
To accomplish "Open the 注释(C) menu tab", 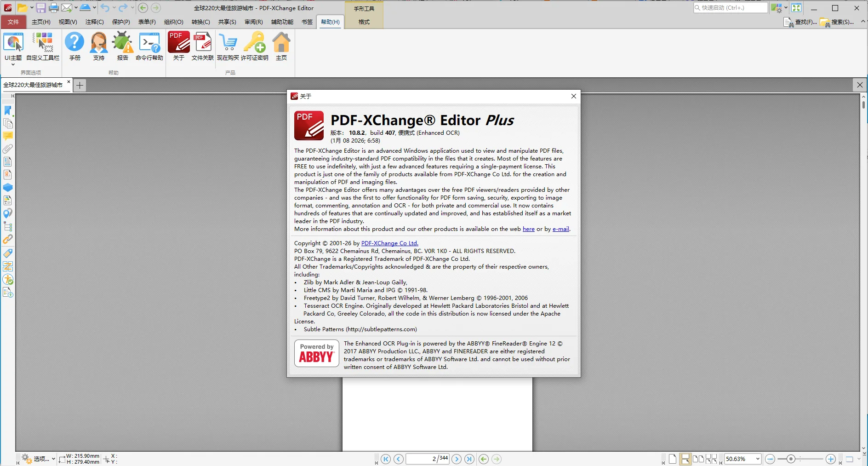I will click(94, 22).
